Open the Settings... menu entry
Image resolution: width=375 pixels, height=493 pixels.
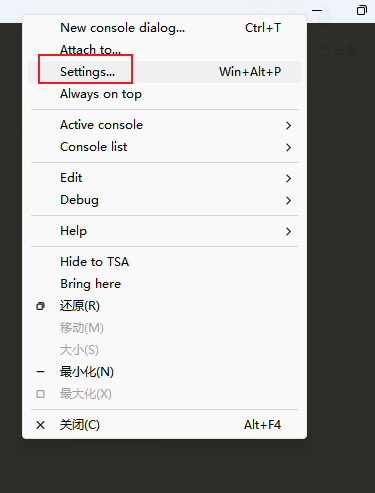point(164,72)
